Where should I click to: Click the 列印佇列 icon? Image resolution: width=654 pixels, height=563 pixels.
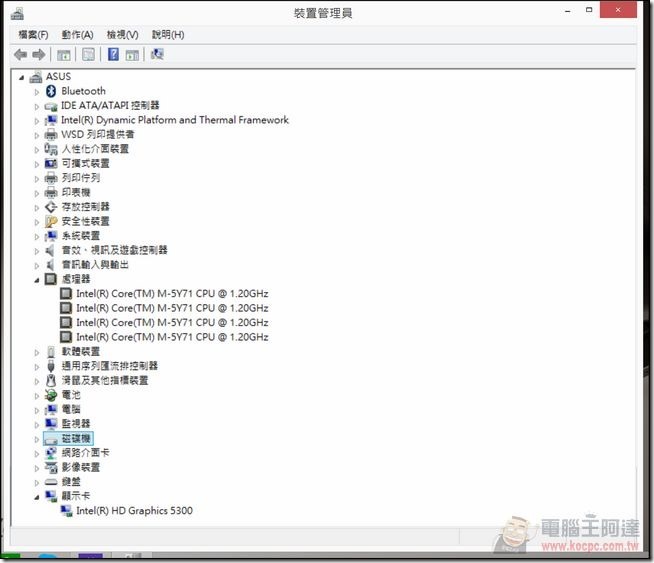pos(51,178)
